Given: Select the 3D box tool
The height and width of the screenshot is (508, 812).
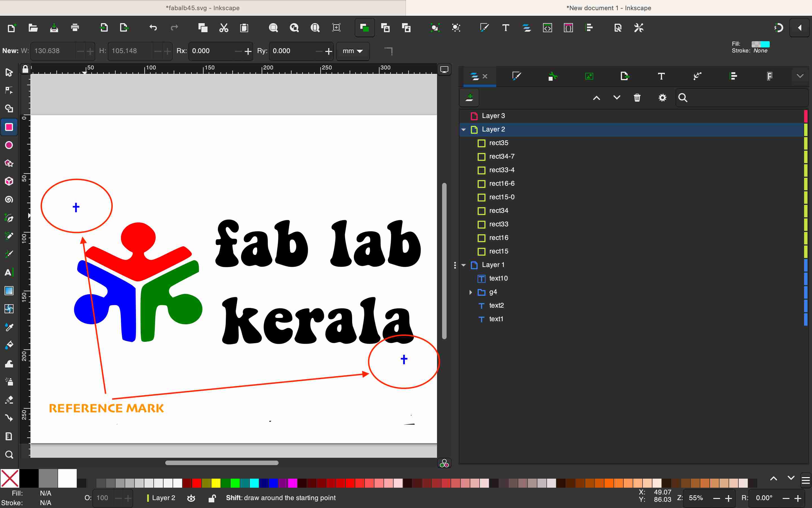Looking at the screenshot, I should pos(9,181).
